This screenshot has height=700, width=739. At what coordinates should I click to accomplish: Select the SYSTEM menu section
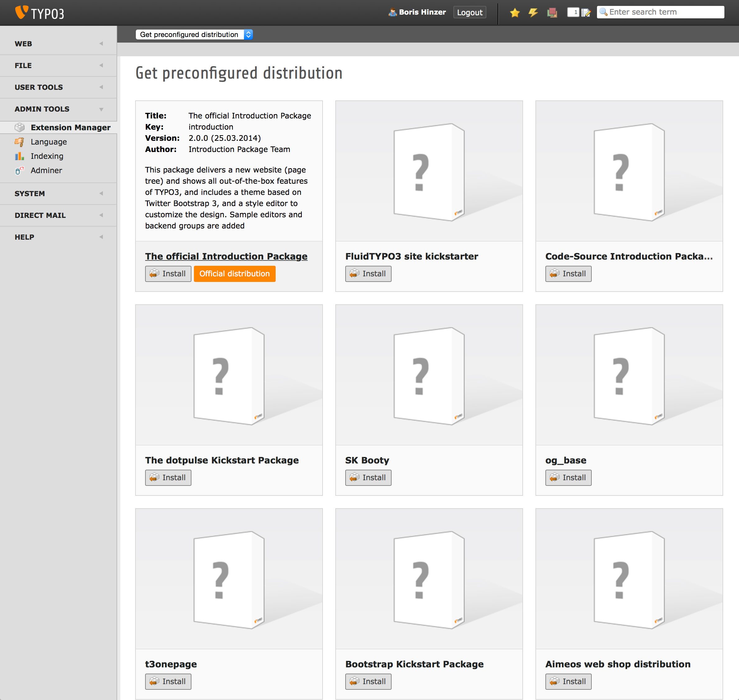pyautogui.click(x=30, y=193)
